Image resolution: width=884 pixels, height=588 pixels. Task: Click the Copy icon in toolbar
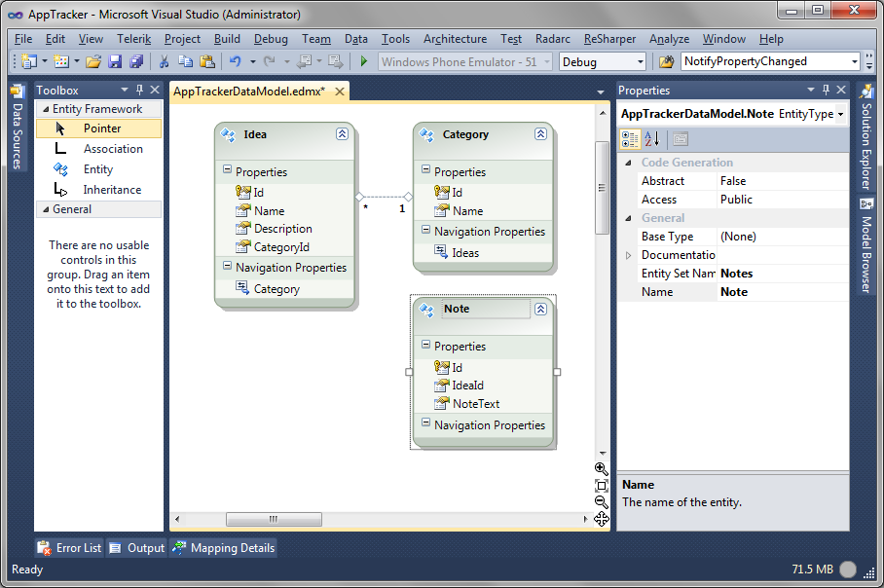pos(186,61)
